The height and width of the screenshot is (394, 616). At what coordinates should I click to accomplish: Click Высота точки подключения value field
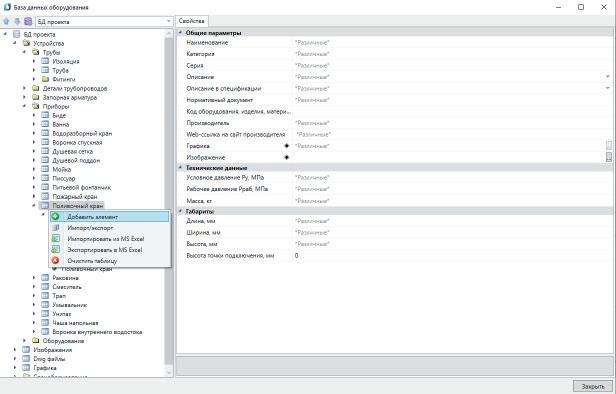452,255
